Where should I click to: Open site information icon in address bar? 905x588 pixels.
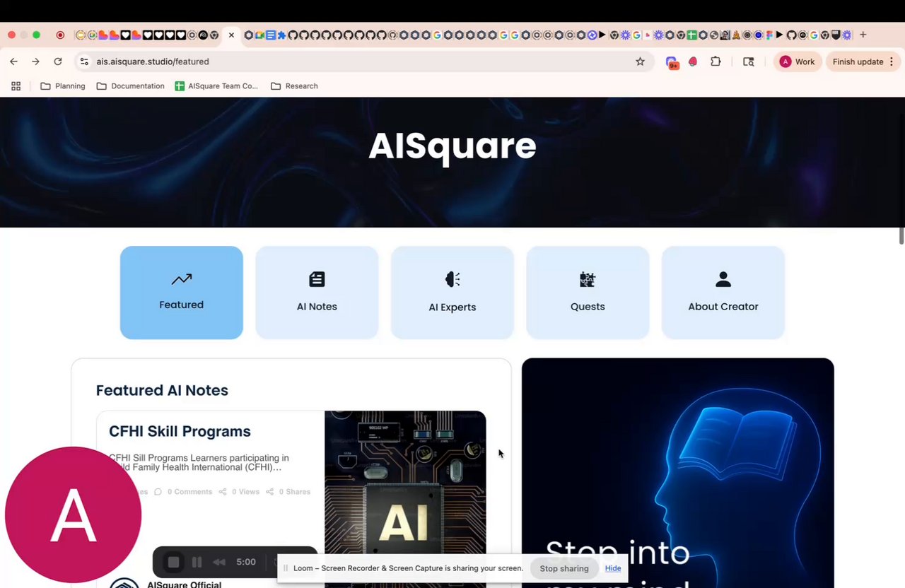tap(84, 61)
